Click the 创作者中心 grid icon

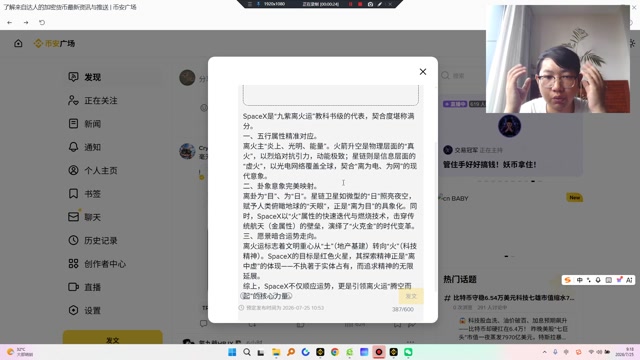coord(73,264)
